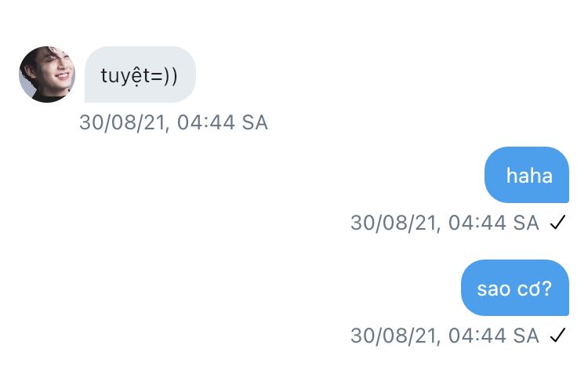Open the "sao cơ?" message bubble

(514, 288)
